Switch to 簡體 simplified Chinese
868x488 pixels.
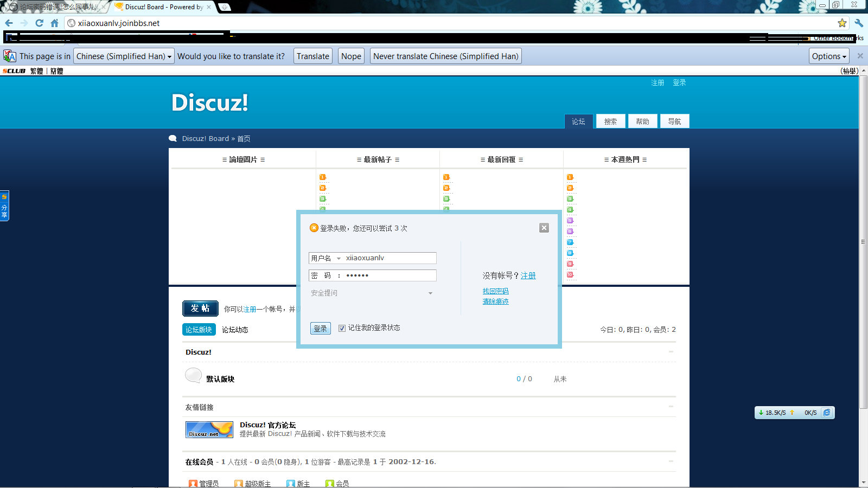(56, 71)
